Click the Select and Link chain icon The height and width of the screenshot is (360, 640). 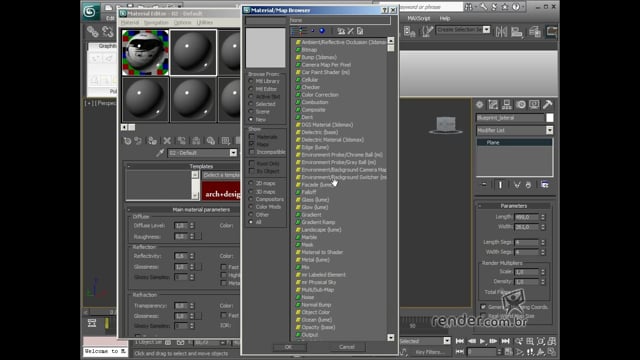[93, 31]
